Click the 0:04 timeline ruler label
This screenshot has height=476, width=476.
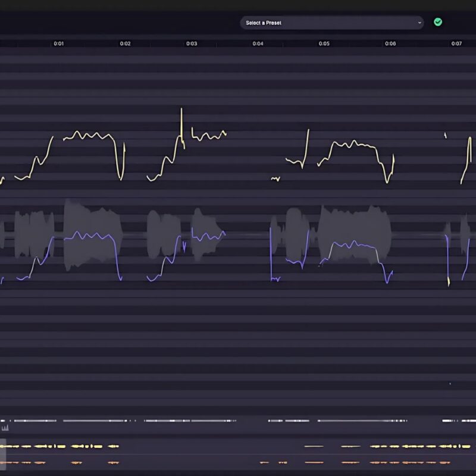256,43
